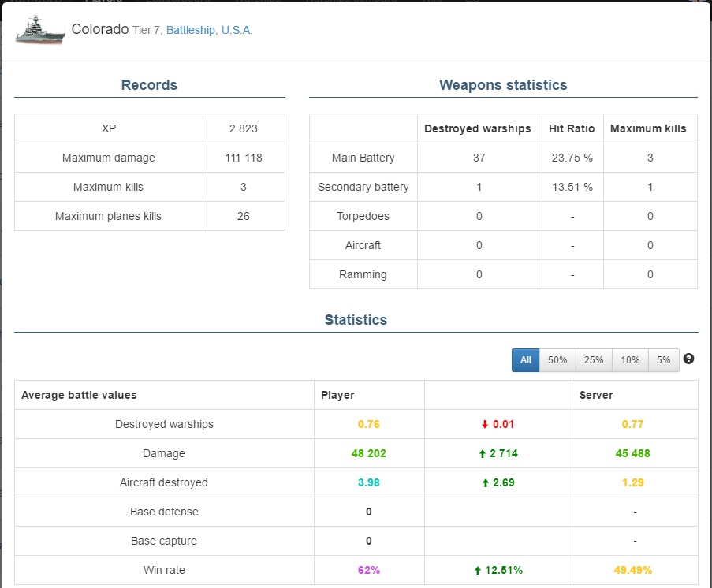Screen dimensions: 712x588
Task: Click the Destroyed warships column header
Action: (477, 128)
